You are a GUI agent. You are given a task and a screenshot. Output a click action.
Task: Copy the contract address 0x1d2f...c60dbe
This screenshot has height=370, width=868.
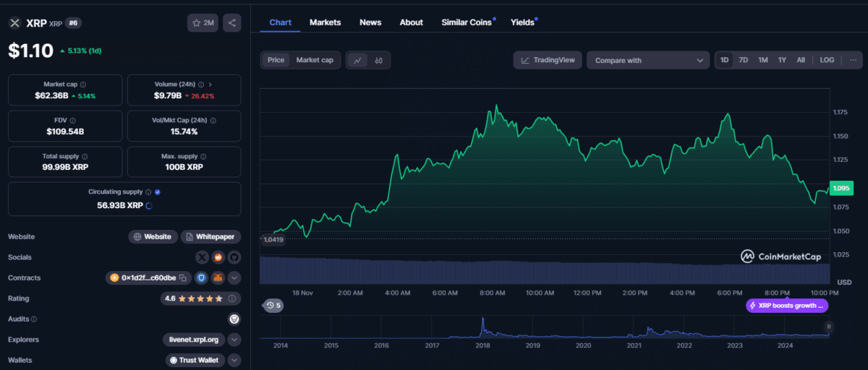point(184,277)
